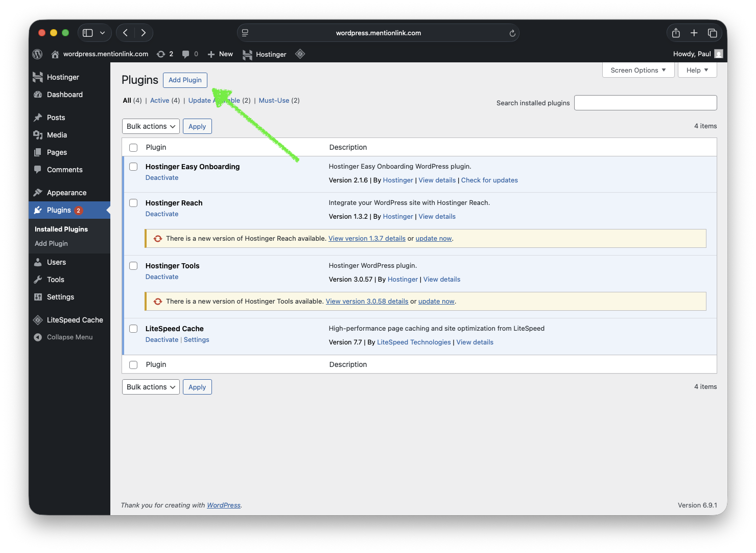Select the Hostinger icon in the sidebar
This screenshot has height=553, width=756.
(x=38, y=77)
